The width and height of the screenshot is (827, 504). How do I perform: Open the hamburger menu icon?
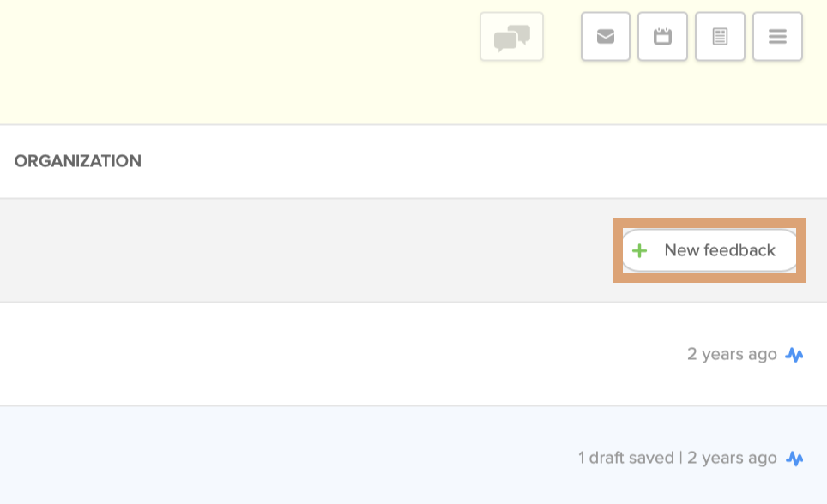point(777,37)
